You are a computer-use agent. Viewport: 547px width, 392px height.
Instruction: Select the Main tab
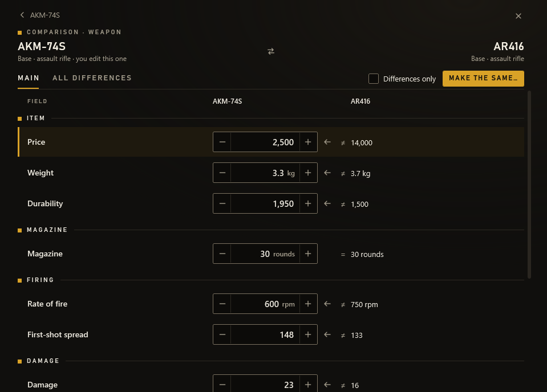click(29, 78)
